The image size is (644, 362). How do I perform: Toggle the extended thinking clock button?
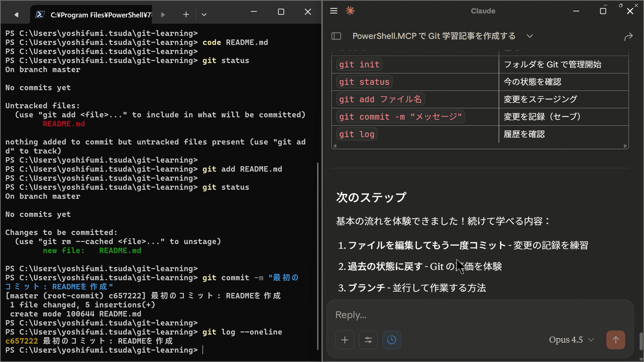point(391,340)
